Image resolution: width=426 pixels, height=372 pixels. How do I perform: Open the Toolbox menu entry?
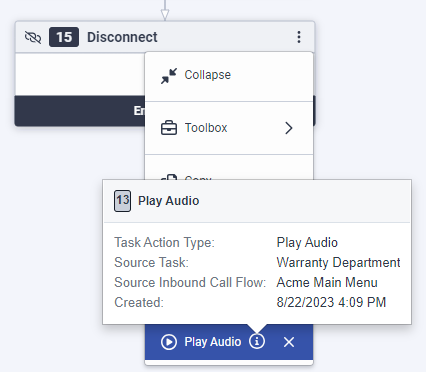pos(229,128)
